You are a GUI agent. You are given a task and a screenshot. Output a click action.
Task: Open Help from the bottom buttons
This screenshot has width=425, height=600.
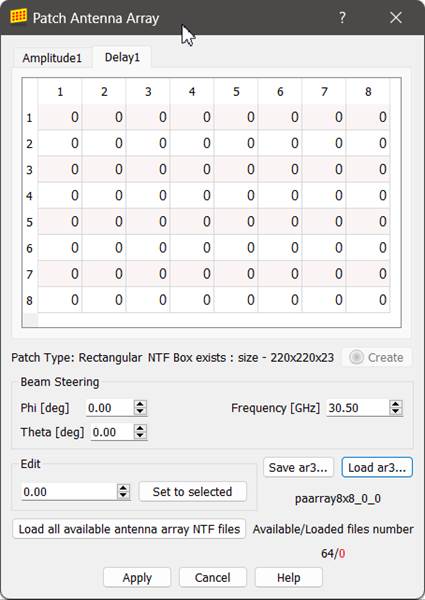288,577
